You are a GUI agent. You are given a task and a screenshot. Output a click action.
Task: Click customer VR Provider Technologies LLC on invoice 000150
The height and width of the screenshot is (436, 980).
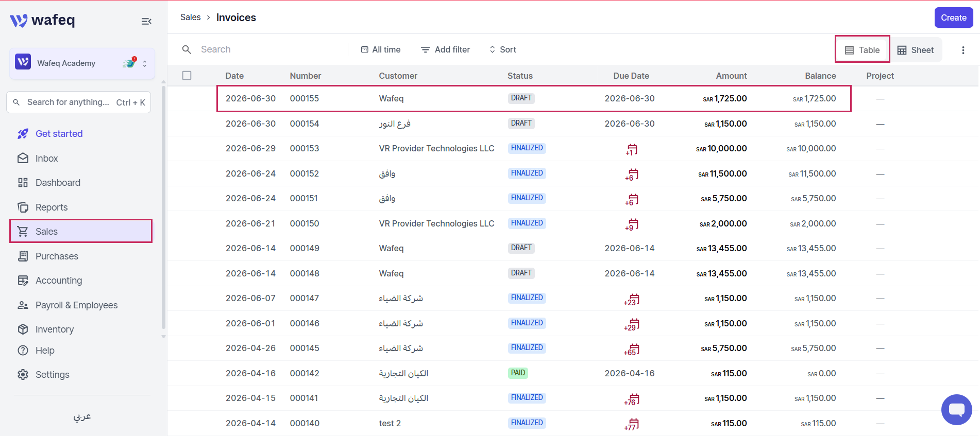tap(436, 223)
